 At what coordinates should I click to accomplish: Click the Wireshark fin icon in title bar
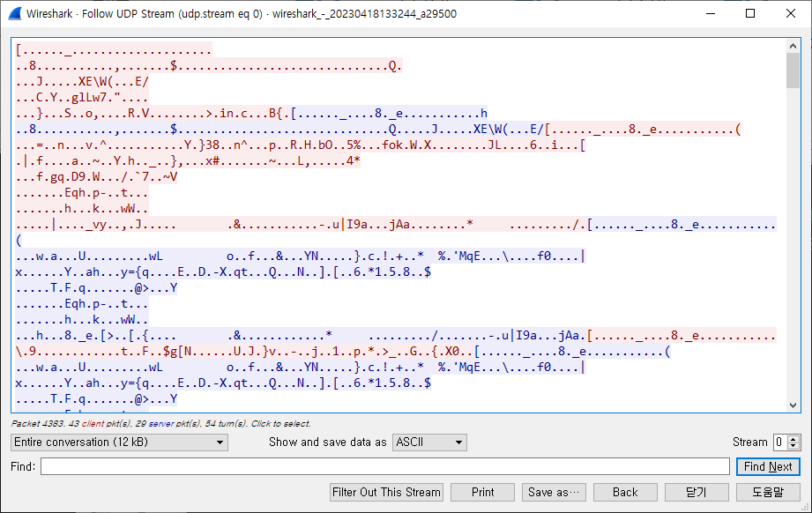tap(15, 13)
